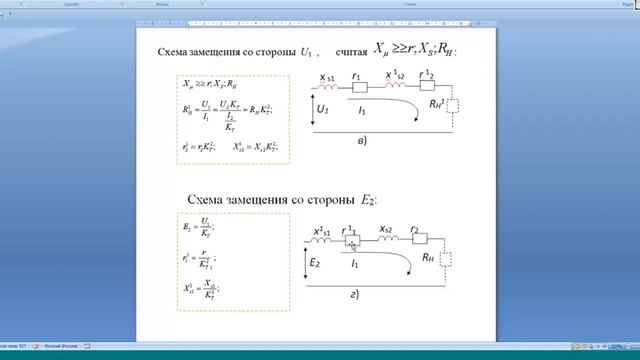This screenshot has width=640, height=360.
Task: Click the zoom percentage in status bar
Action: pyautogui.click(x=616, y=347)
